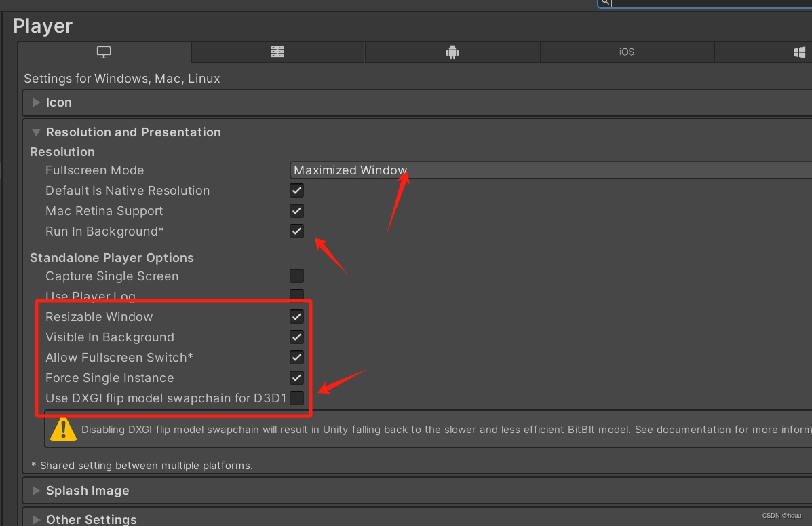The height and width of the screenshot is (526, 812).
Task: Collapse Resolution and Presentation section
Action: tap(36, 132)
